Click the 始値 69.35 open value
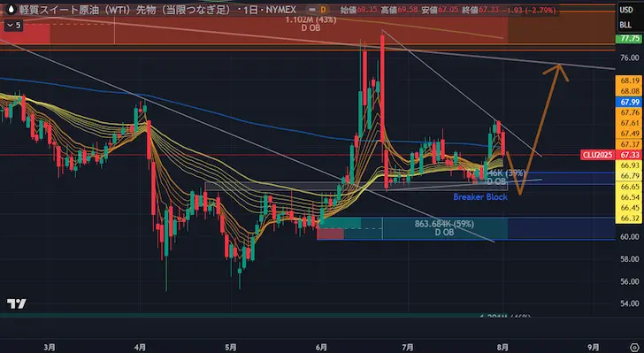Viewport: 644px width, 353px height. click(x=358, y=10)
